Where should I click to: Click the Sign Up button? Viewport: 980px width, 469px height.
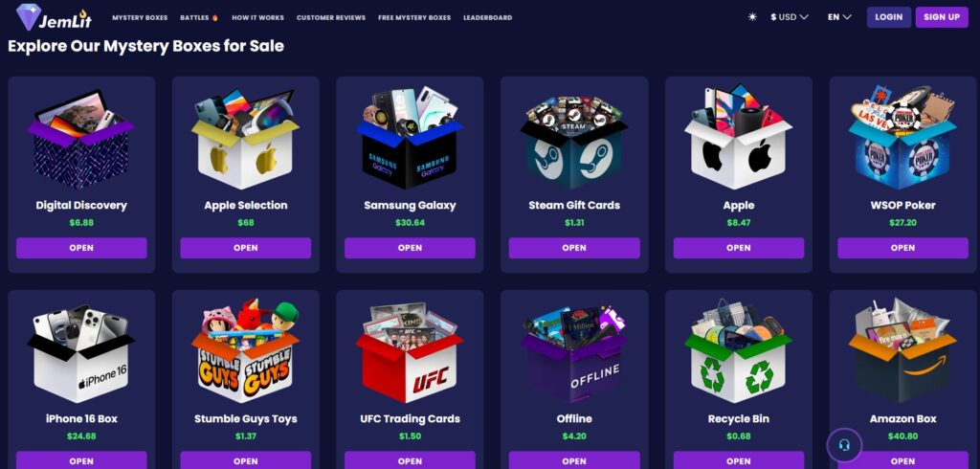point(942,17)
